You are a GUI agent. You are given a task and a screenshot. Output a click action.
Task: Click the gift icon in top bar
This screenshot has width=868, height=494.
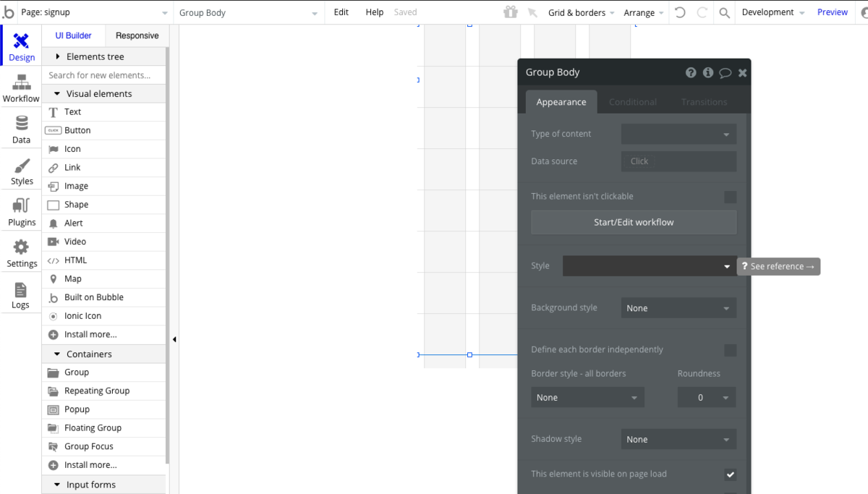(x=511, y=12)
